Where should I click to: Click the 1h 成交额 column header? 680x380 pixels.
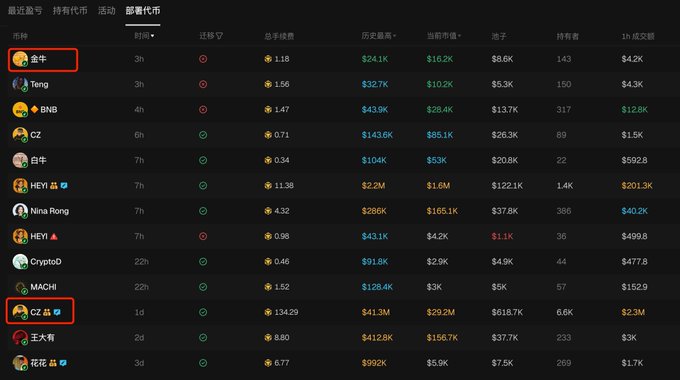(x=638, y=36)
